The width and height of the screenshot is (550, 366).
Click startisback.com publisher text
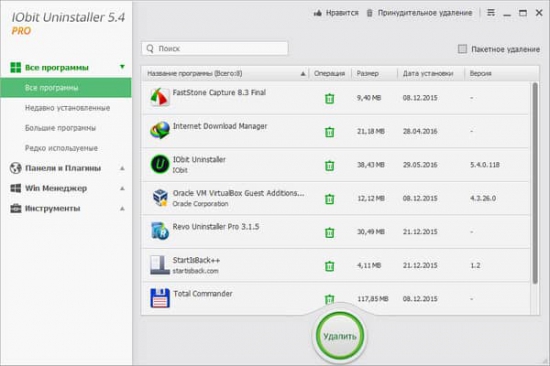[195, 271]
